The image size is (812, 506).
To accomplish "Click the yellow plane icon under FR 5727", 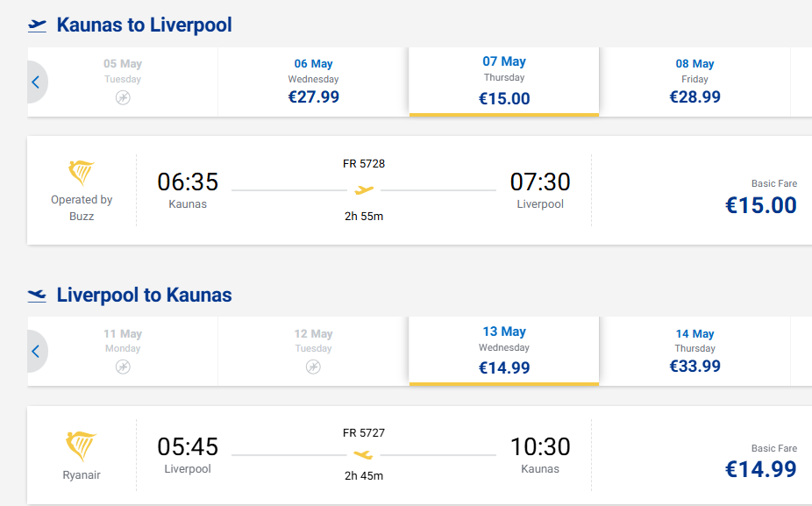I will 363,454.
